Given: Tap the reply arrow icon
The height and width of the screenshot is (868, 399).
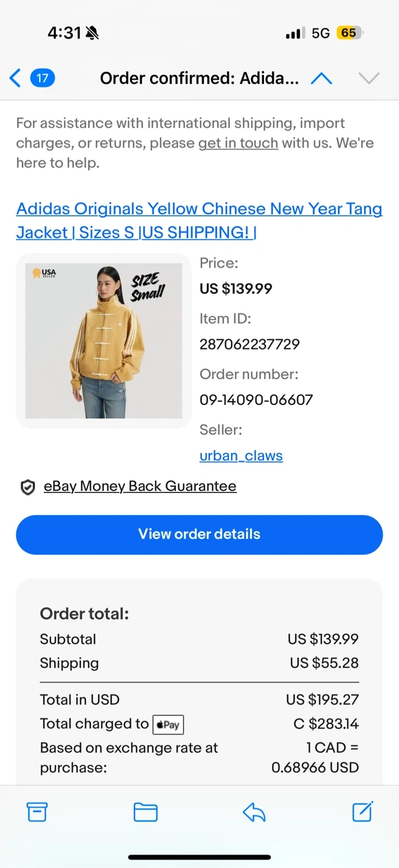Looking at the screenshot, I should click(x=254, y=812).
